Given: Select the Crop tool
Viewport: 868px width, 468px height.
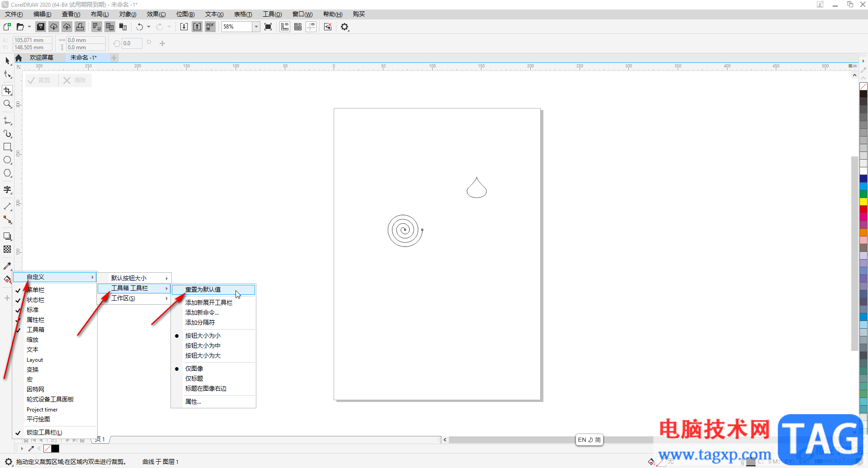Looking at the screenshot, I should point(7,91).
